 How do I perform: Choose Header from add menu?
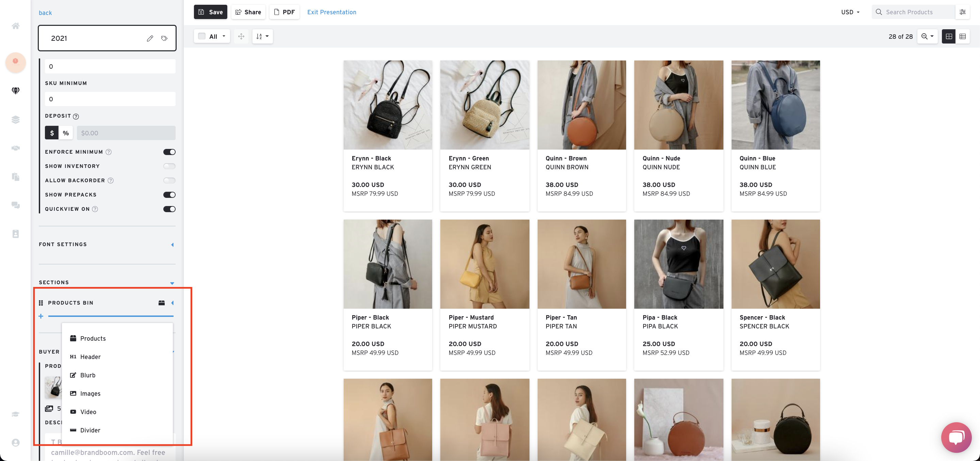click(117, 357)
